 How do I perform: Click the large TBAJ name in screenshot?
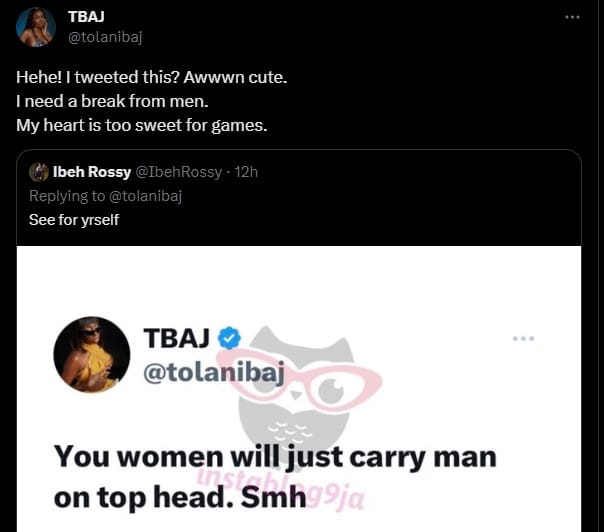[176, 338]
